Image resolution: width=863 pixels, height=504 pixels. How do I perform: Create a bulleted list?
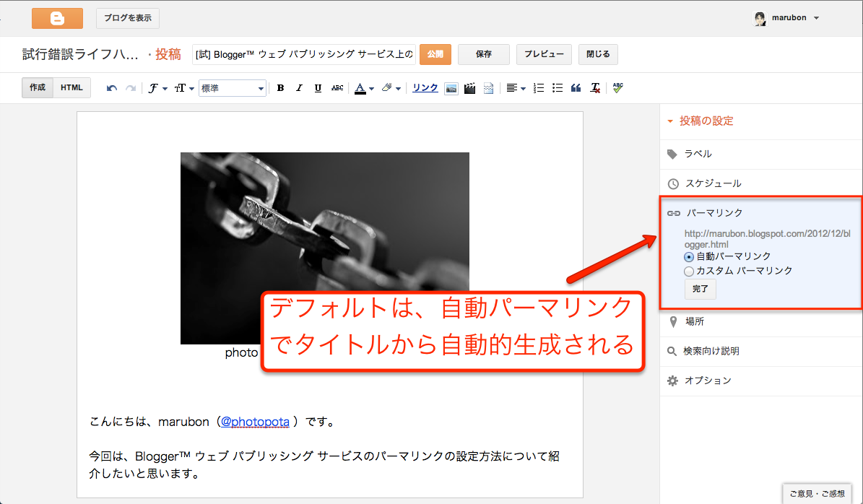click(x=558, y=88)
